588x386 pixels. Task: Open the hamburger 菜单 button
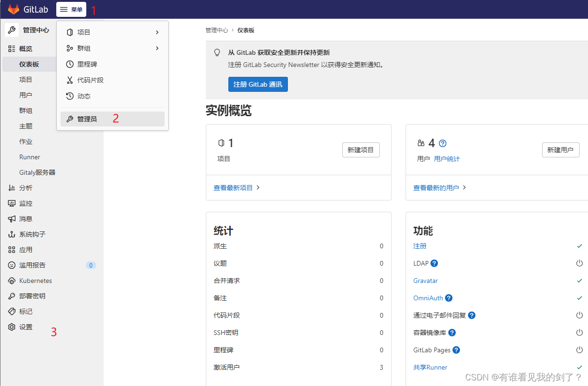[71, 9]
